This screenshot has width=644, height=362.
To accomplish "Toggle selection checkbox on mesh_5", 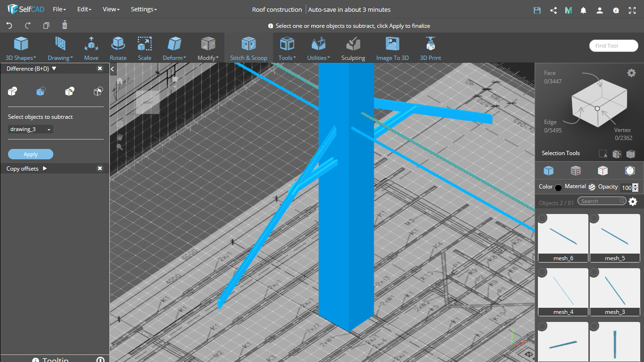I will pos(594,218).
